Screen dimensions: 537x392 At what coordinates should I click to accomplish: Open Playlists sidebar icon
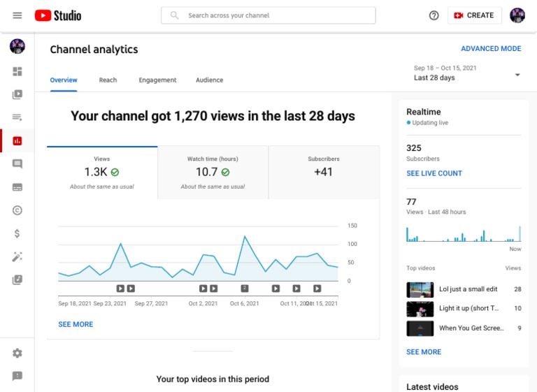tap(17, 117)
